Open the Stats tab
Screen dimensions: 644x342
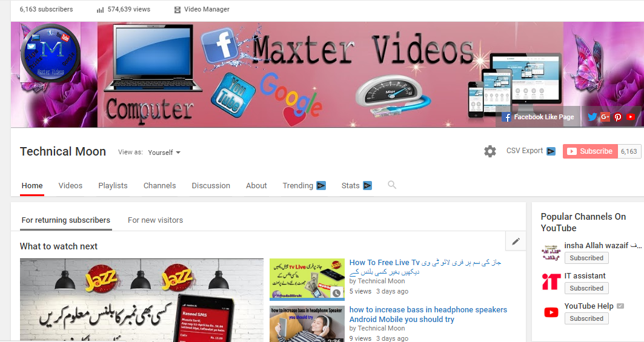(x=356, y=186)
